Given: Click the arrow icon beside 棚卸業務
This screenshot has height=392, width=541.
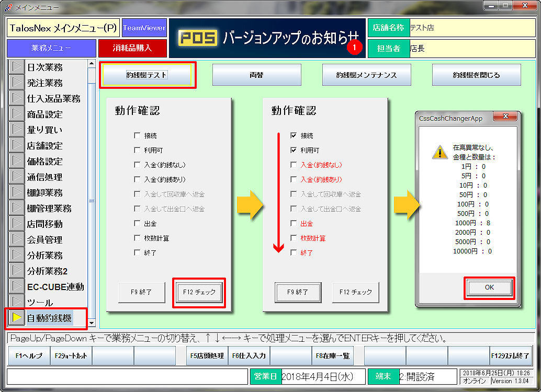Looking at the screenshot, I should click(x=16, y=192).
